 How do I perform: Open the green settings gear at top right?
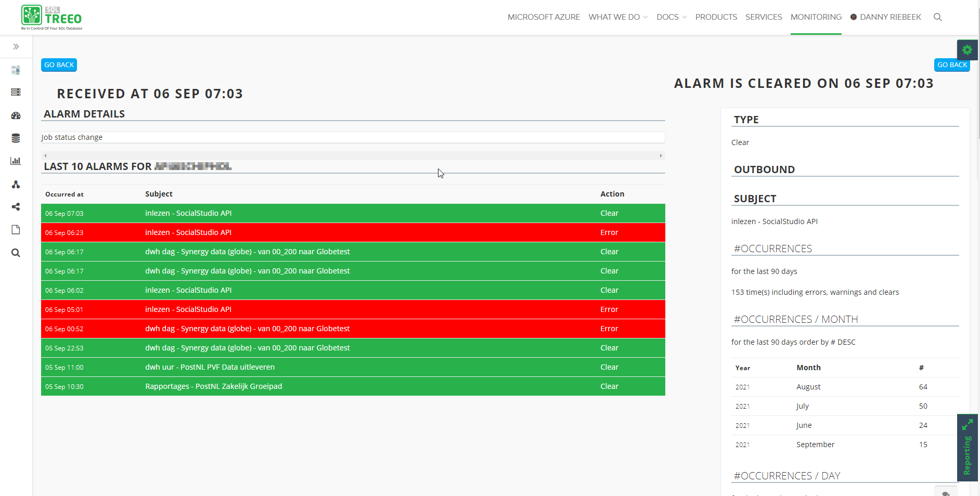968,49
